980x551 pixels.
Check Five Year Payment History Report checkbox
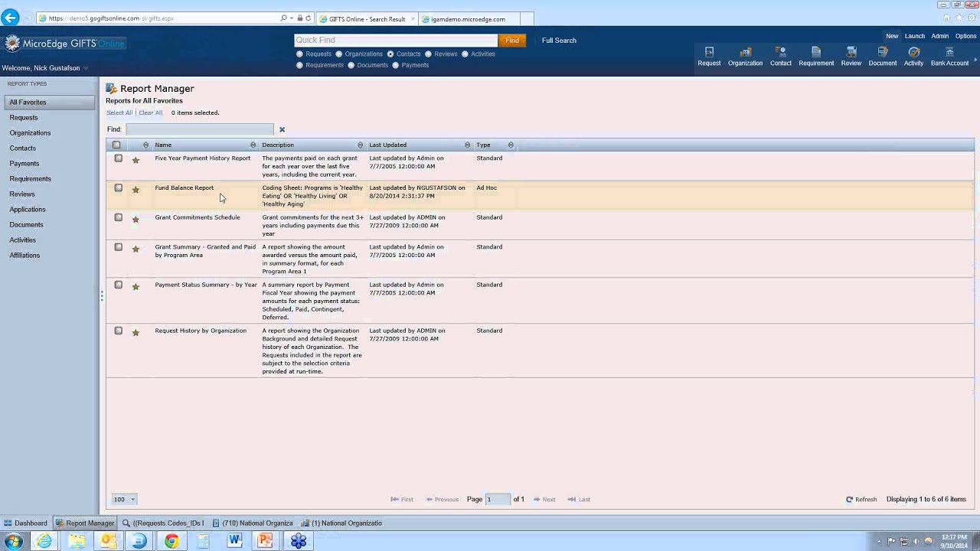118,158
